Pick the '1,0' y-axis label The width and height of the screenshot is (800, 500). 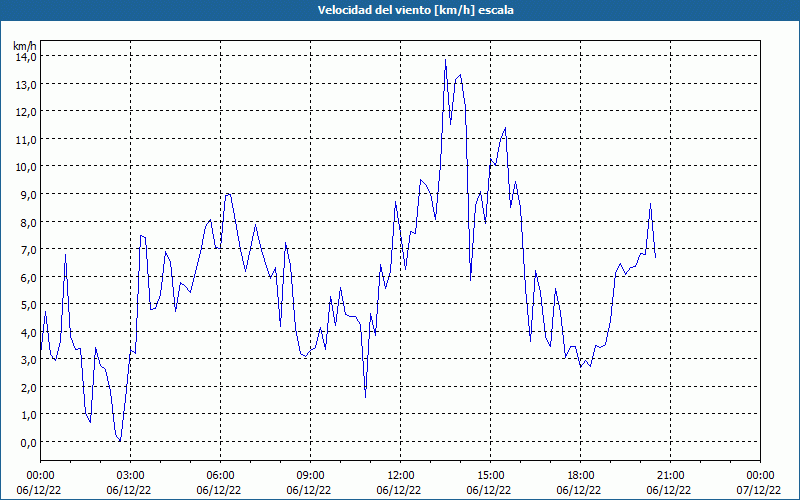(x=29, y=415)
